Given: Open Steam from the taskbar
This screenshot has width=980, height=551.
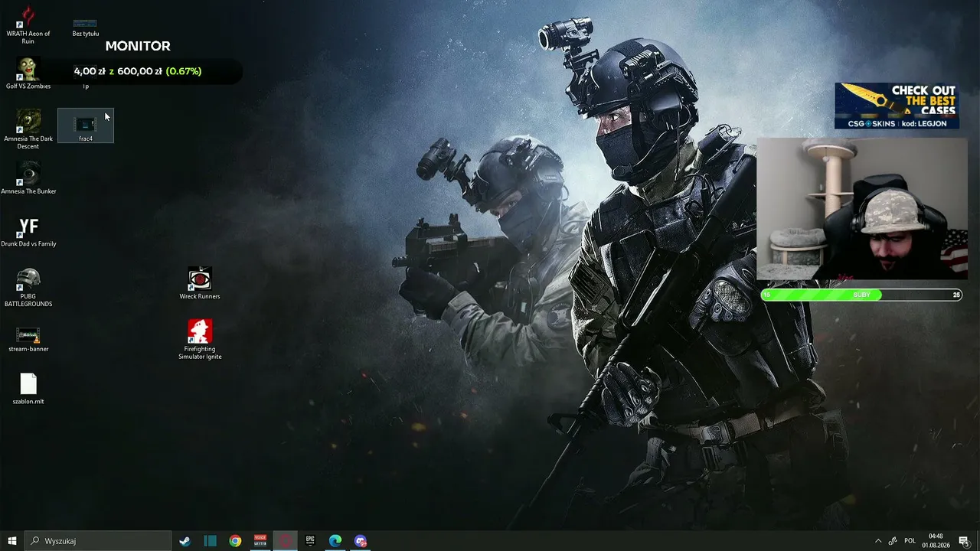Looking at the screenshot, I should tap(185, 541).
